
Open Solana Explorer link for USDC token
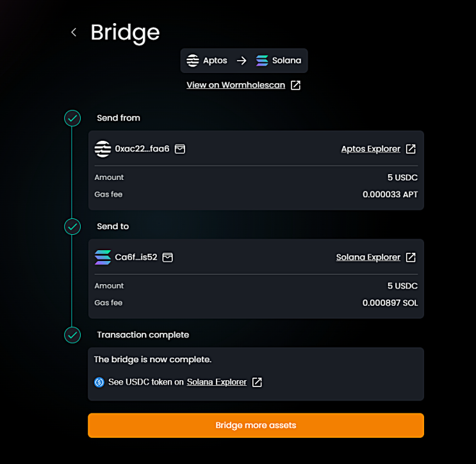pos(217,382)
